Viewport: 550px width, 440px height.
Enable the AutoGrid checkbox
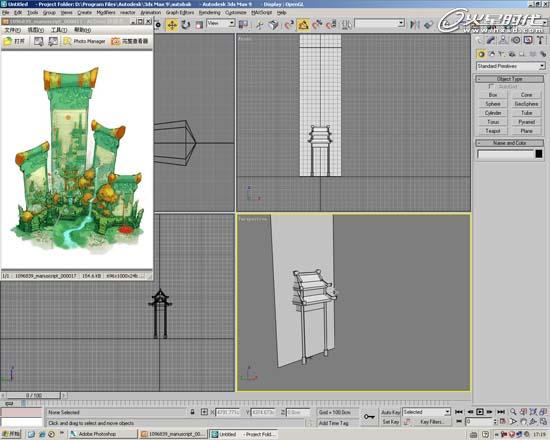tap(491, 86)
